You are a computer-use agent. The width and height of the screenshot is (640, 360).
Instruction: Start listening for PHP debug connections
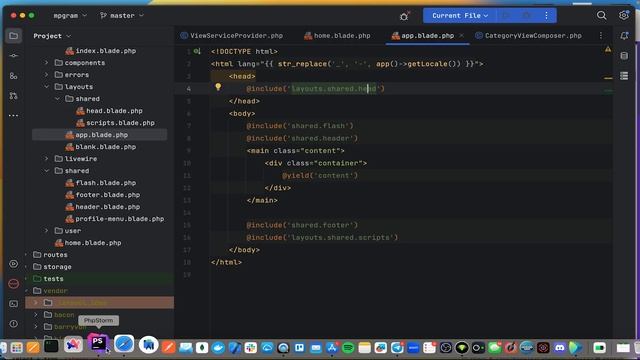[404, 16]
